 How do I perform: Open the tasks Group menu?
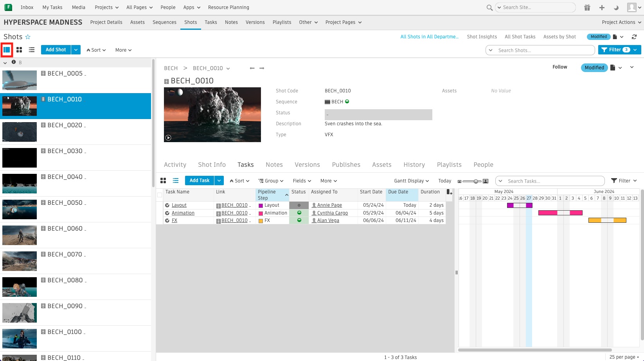271,181
